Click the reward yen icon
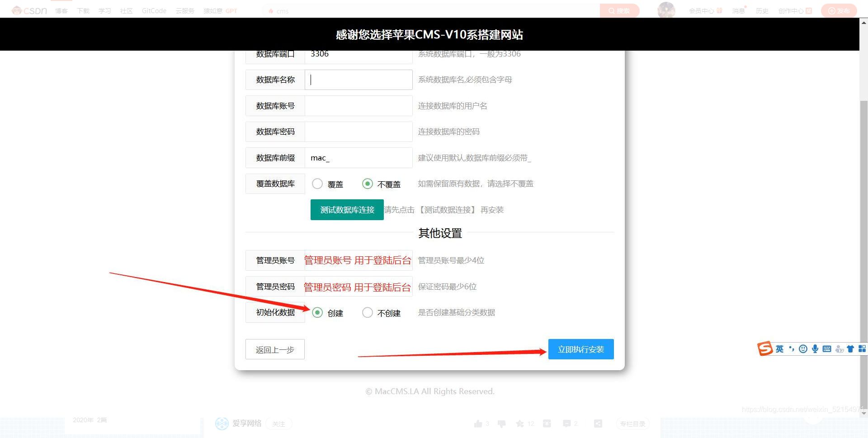The height and width of the screenshot is (438, 868). click(x=547, y=424)
